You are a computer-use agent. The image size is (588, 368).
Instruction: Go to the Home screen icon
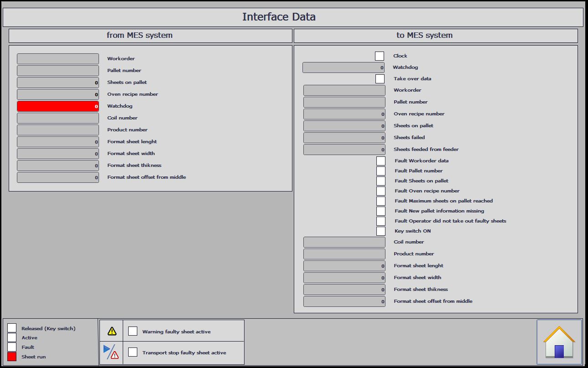tap(559, 342)
